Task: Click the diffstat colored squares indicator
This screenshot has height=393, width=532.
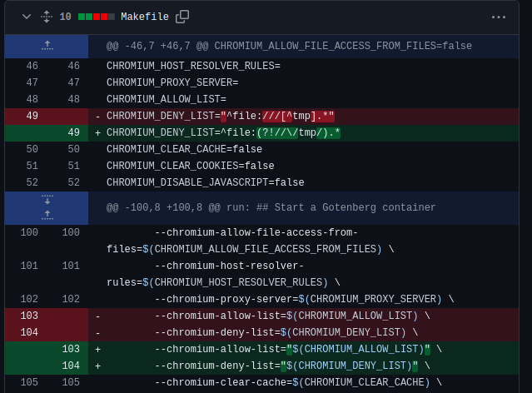Action: (x=97, y=17)
